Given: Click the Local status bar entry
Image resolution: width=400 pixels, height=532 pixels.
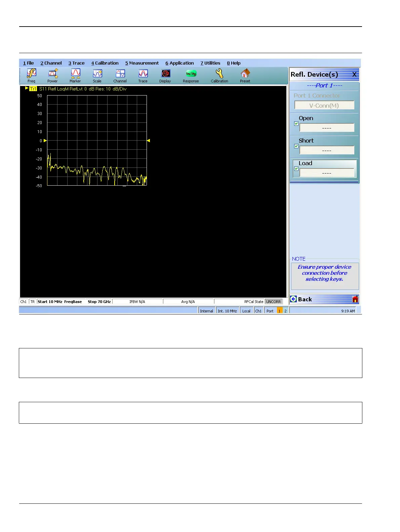Looking at the screenshot, I should [x=246, y=311].
